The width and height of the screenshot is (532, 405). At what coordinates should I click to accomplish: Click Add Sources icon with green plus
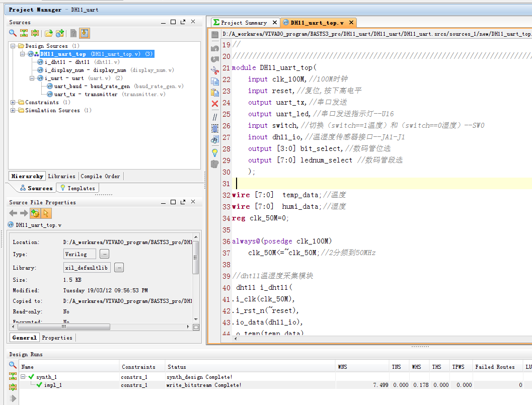tap(60, 33)
